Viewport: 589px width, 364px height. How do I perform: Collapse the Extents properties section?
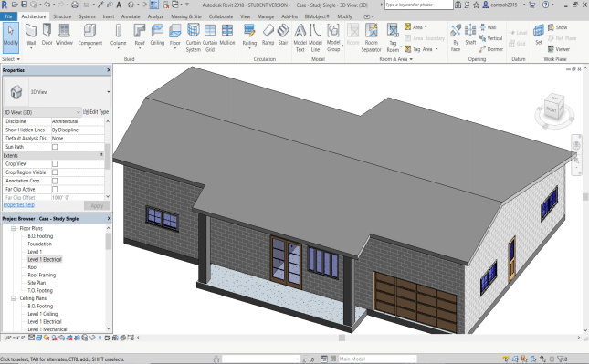click(x=101, y=155)
